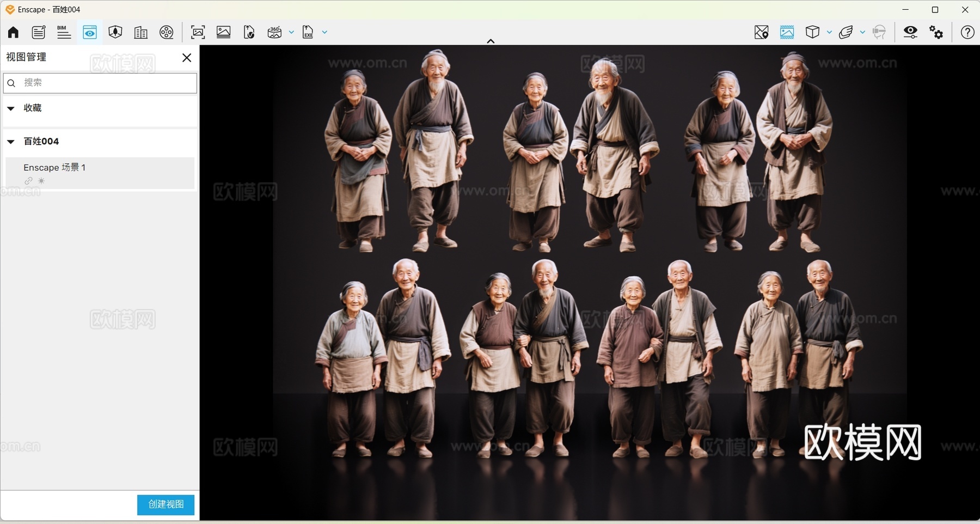Click the 创建视图 button

click(x=166, y=504)
